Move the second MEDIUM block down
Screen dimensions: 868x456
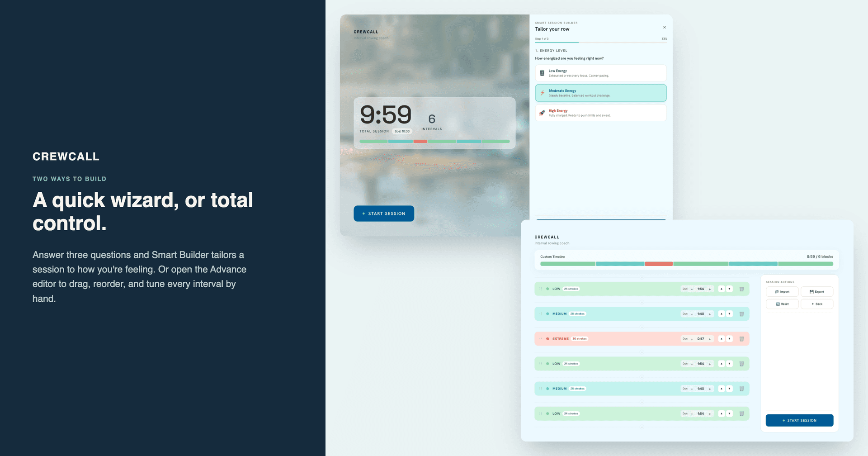729,389
